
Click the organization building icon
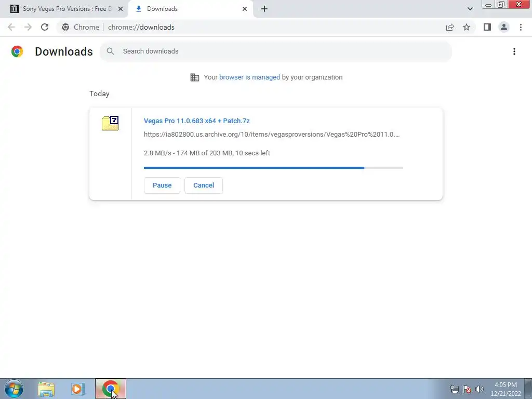(195, 77)
